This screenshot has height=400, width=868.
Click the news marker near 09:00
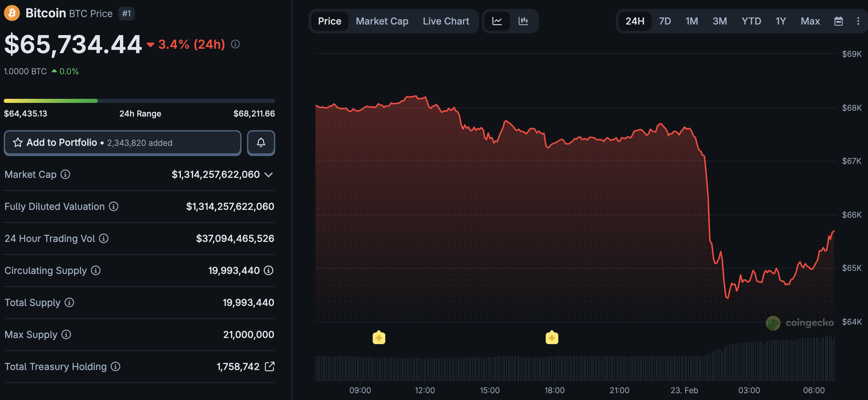point(379,337)
